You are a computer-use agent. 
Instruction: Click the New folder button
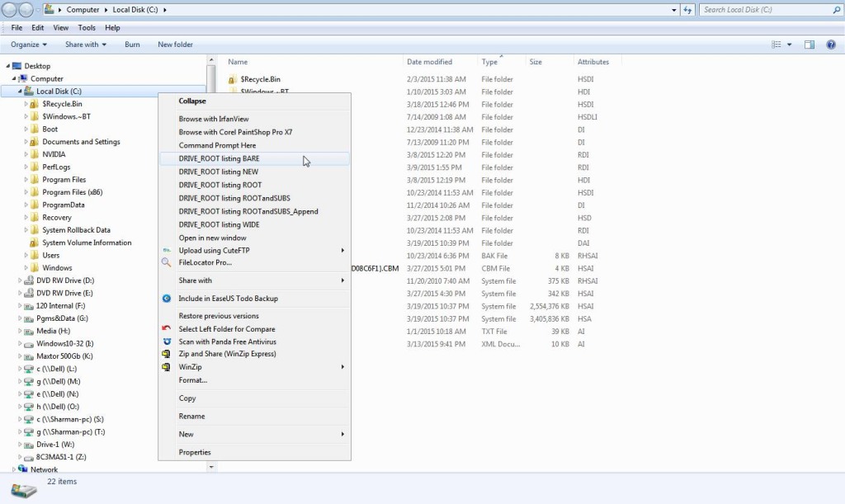coord(175,45)
